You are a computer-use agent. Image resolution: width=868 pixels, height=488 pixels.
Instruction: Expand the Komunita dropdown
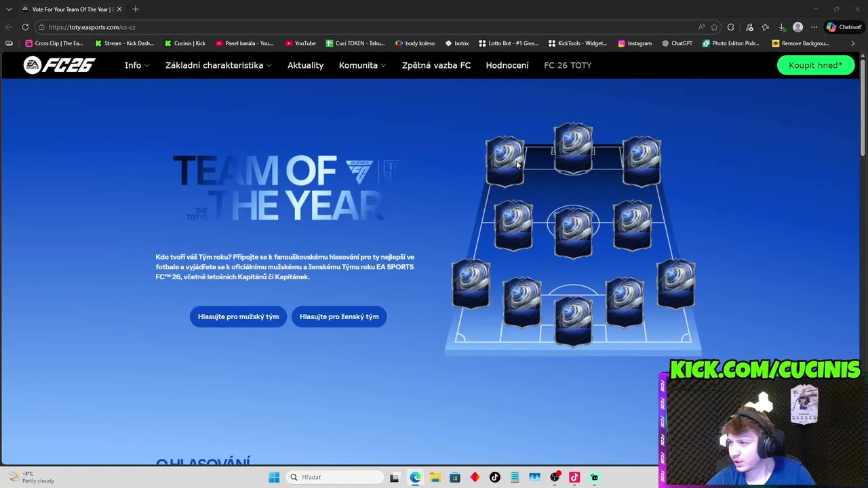click(362, 65)
